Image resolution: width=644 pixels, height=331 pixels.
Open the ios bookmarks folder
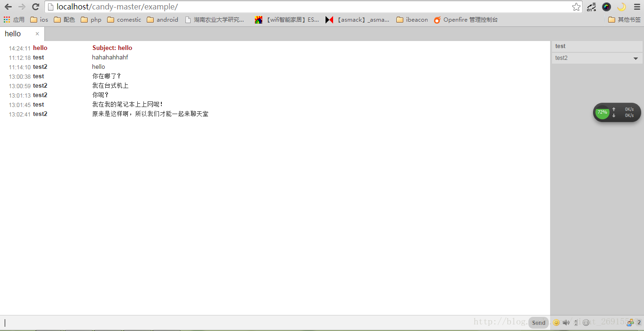click(x=39, y=20)
